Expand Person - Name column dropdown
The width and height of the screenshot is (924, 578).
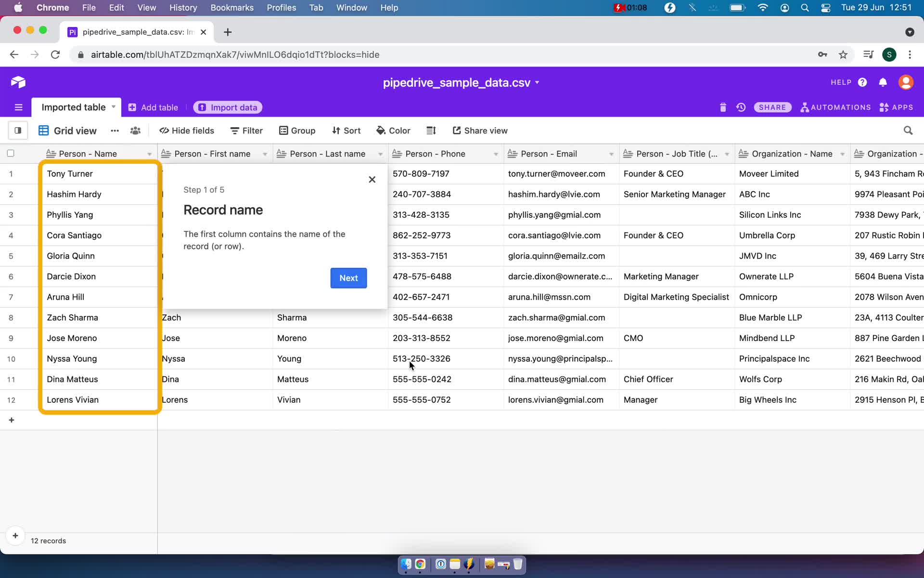(x=150, y=154)
